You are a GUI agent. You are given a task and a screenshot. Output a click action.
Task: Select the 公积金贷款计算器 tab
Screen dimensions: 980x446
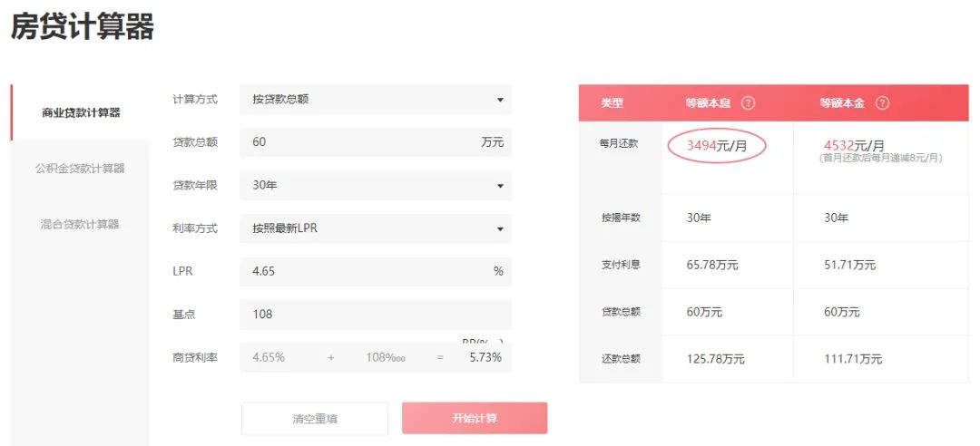pos(80,169)
